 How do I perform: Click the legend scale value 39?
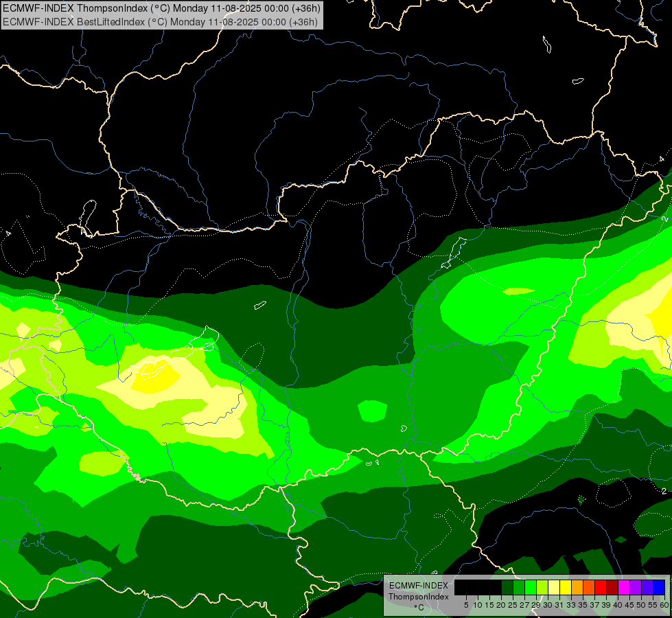tap(606, 605)
